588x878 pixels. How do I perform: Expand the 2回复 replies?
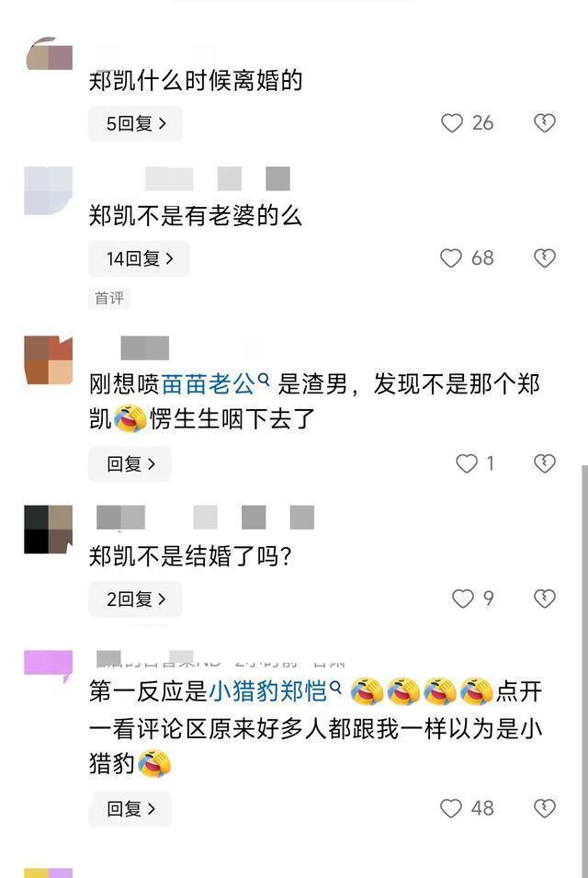click(135, 599)
